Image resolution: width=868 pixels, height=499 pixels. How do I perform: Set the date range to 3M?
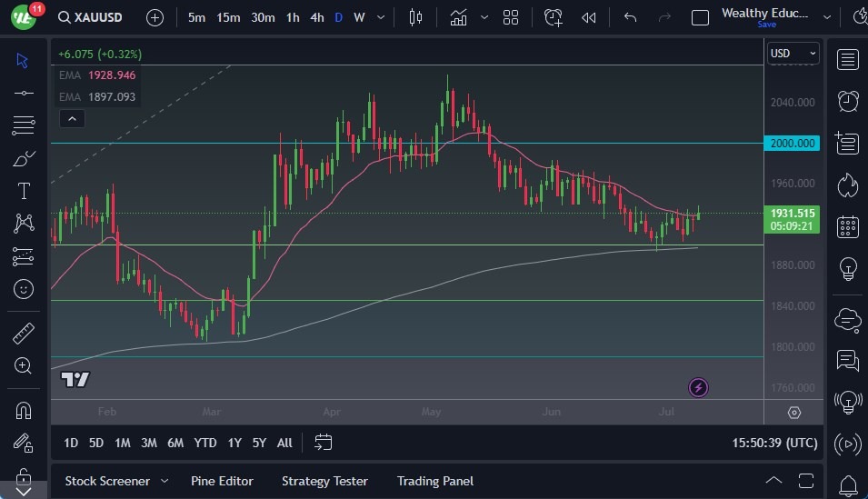click(x=149, y=443)
